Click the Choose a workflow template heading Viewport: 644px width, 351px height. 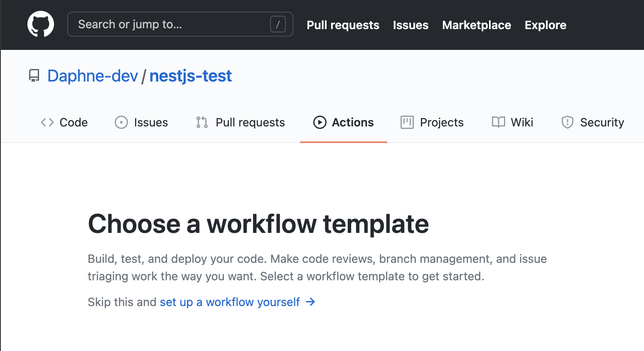click(x=258, y=224)
